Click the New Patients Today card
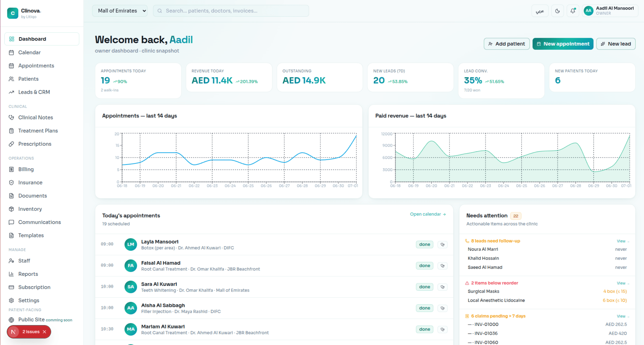Viewport: 644px width, 345px height. click(592, 77)
